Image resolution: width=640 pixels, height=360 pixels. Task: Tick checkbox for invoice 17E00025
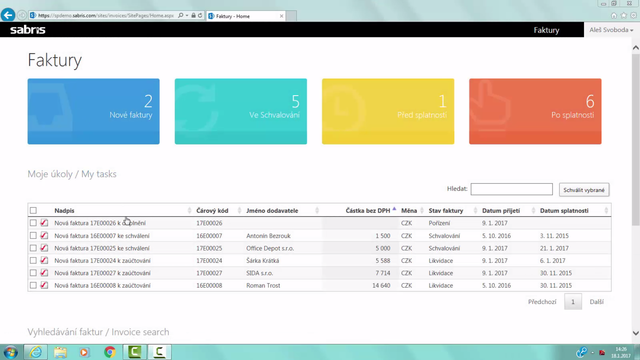click(x=33, y=248)
